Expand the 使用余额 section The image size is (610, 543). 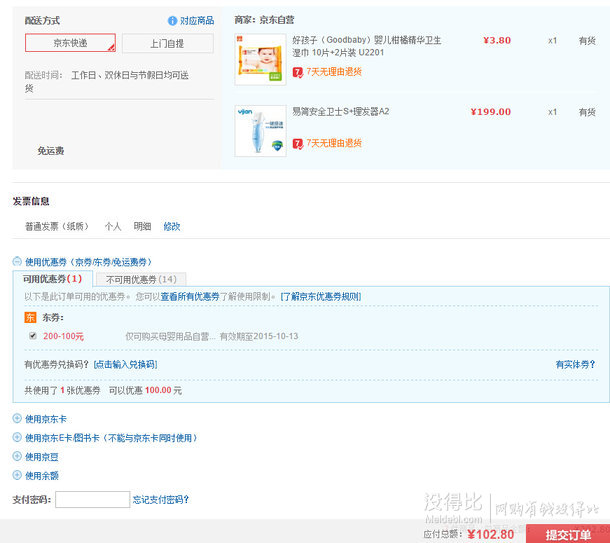17,475
